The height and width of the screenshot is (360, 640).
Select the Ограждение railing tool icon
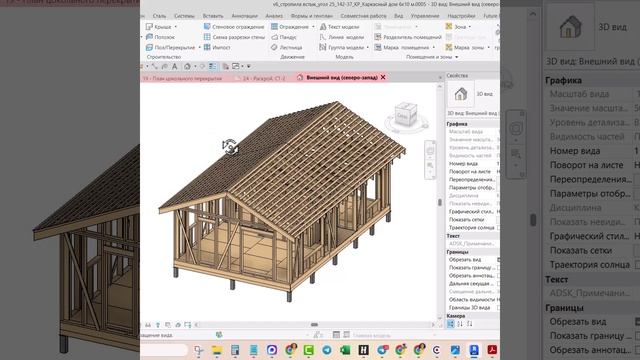[x=274, y=27]
